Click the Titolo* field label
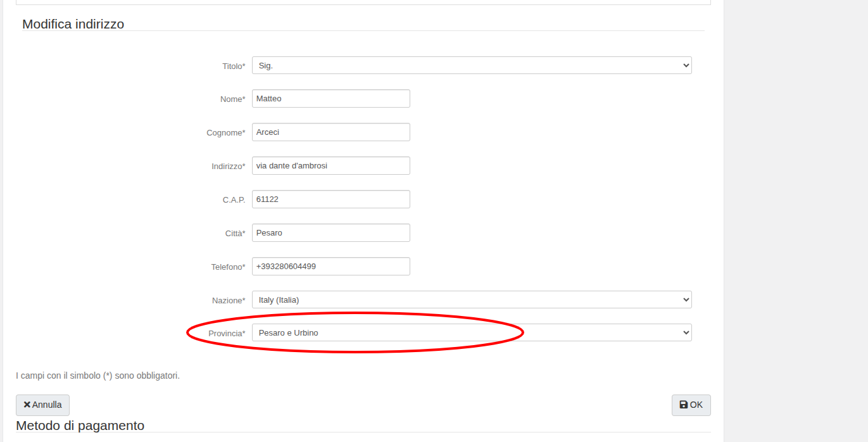 tap(233, 66)
